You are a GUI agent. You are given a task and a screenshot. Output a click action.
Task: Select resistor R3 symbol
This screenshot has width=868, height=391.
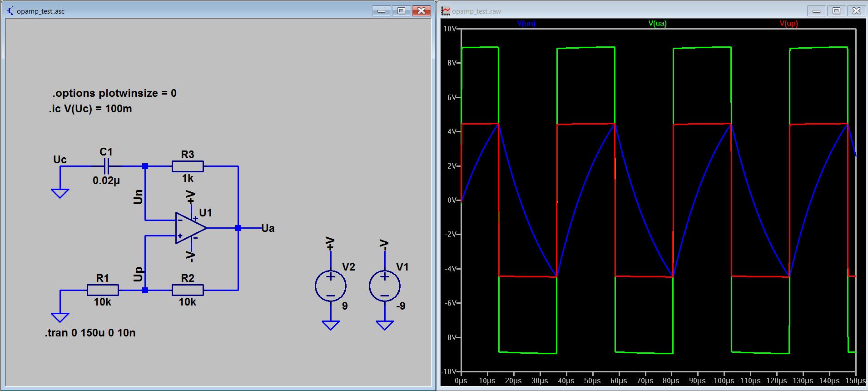(x=188, y=166)
